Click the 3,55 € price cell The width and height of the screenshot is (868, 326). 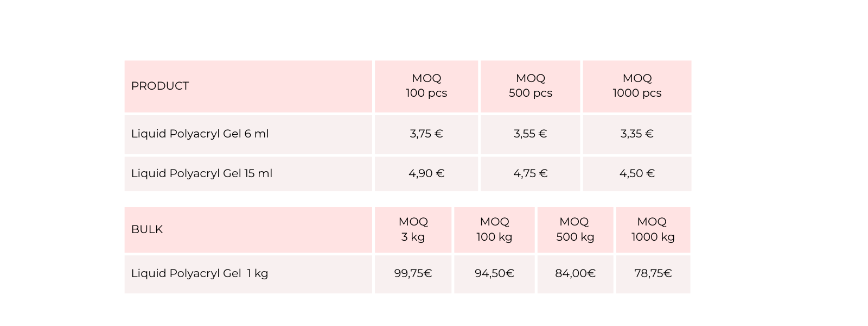click(531, 134)
